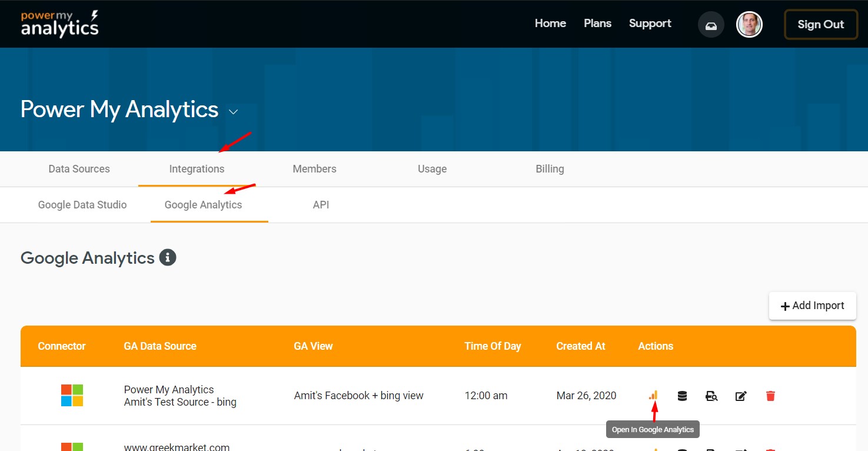The height and width of the screenshot is (451, 868).
Task: Click the Amit's Test Source - bing text
Action: (180, 402)
